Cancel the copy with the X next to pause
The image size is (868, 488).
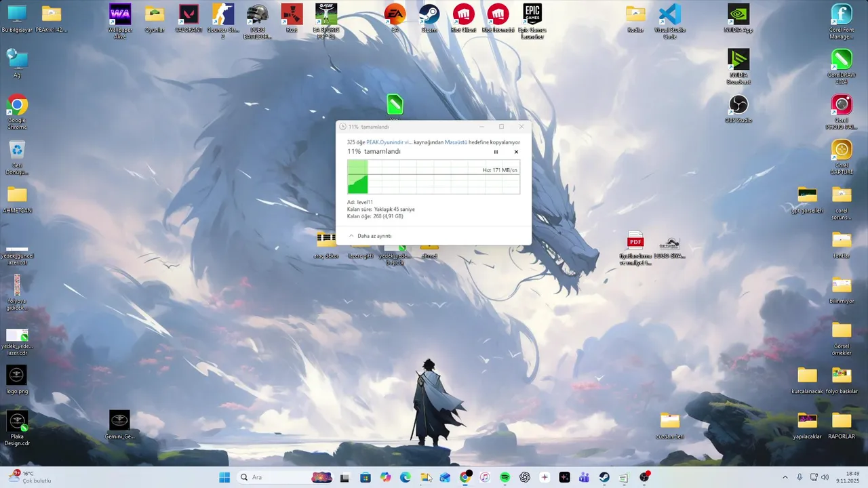point(516,152)
